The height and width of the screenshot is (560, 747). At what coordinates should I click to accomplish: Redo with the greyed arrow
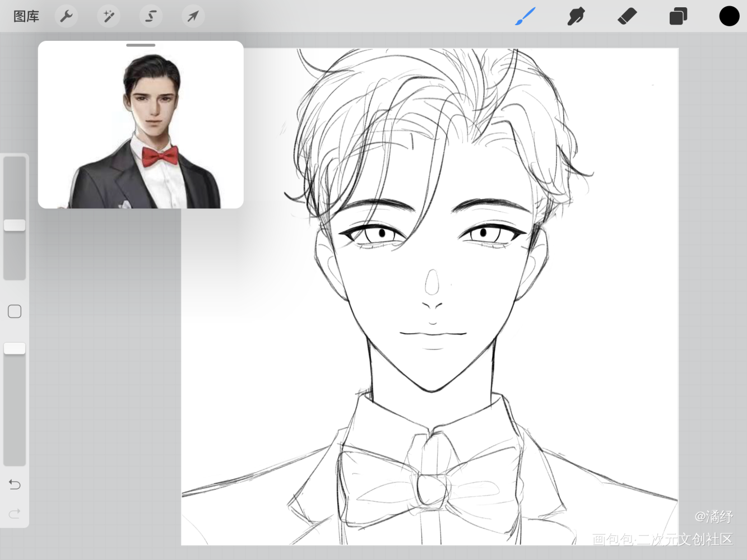click(15, 513)
